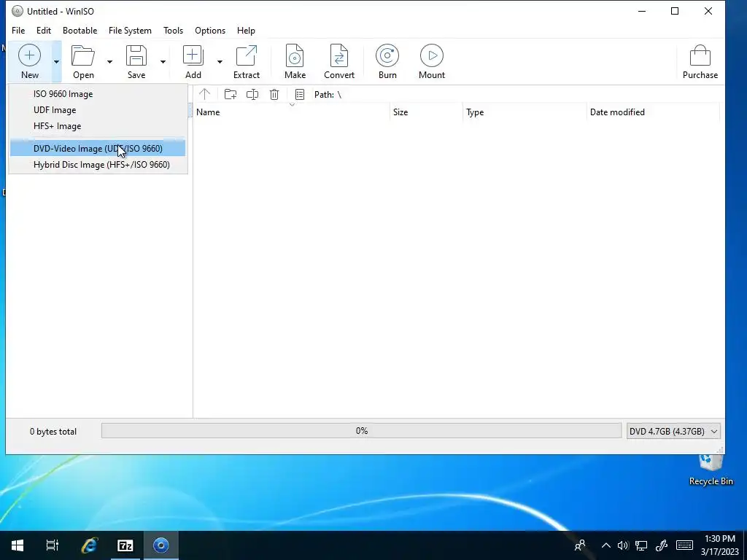Viewport: 747px width, 560px height.
Task: Select ISO 9660 Image menu entry
Action: click(98, 94)
